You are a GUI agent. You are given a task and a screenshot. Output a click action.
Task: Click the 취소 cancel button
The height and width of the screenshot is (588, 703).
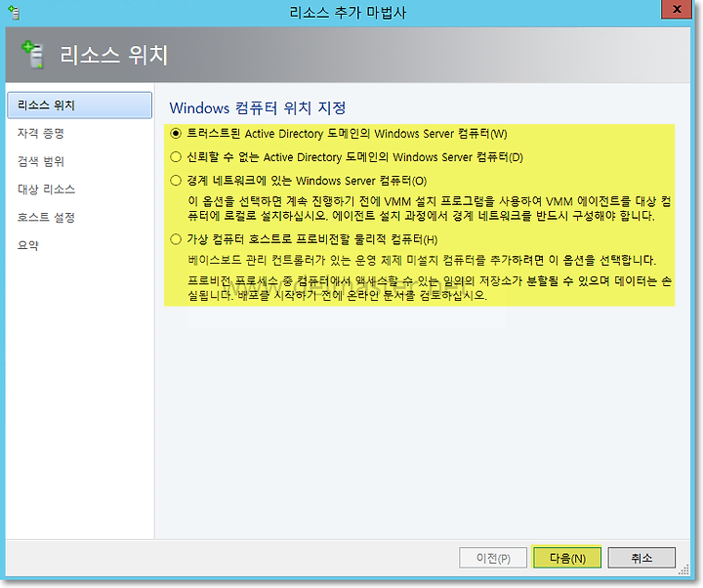click(641, 558)
